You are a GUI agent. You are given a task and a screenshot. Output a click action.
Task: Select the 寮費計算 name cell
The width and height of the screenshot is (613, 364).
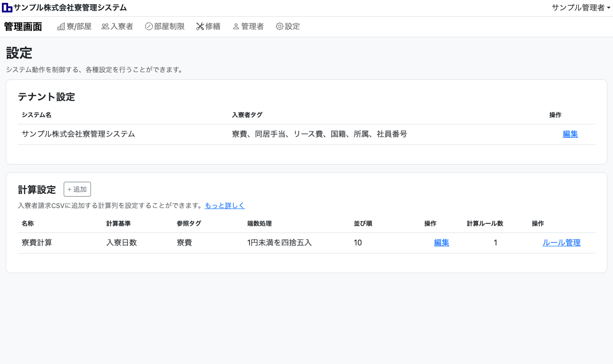pyautogui.click(x=37, y=243)
